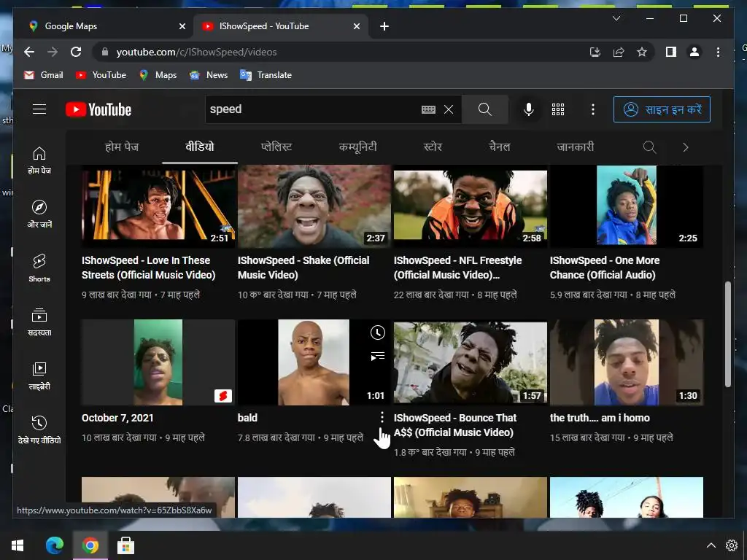Click the magnifier search button
747x560 pixels.
[484, 109]
